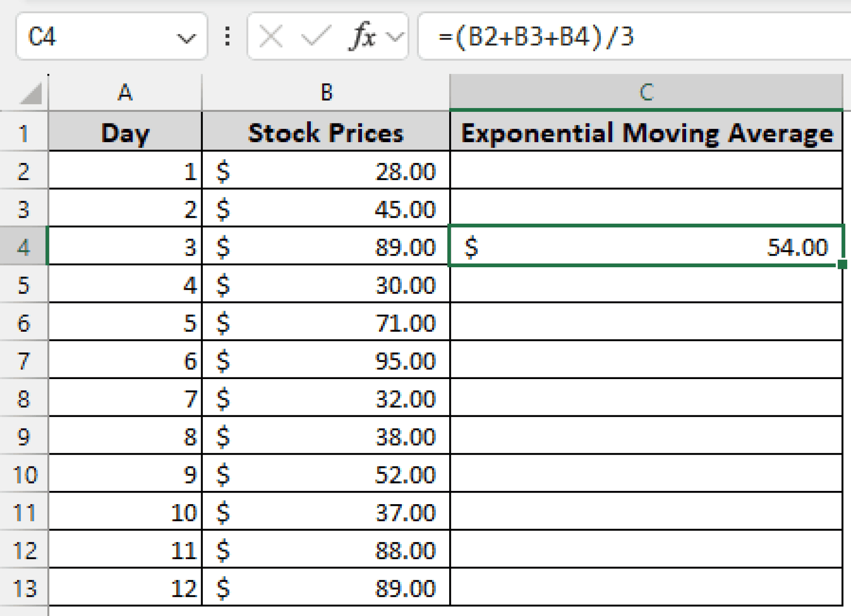Select column C header
This screenshot has width=851, height=616.
tap(646, 92)
